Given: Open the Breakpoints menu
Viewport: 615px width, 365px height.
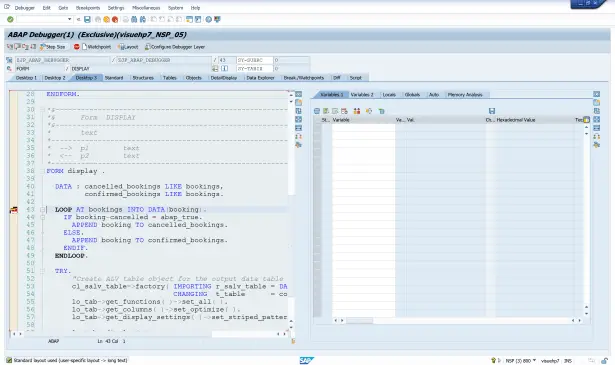Looking at the screenshot, I should pos(88,8).
